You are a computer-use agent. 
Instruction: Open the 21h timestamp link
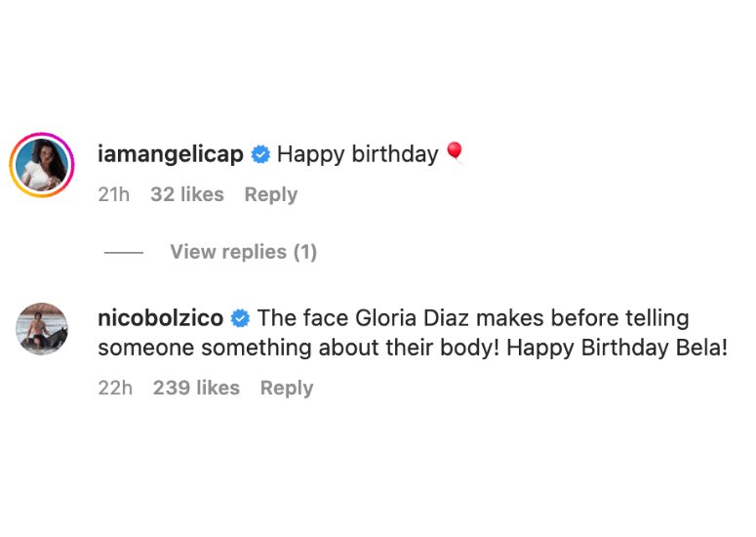coord(114,194)
